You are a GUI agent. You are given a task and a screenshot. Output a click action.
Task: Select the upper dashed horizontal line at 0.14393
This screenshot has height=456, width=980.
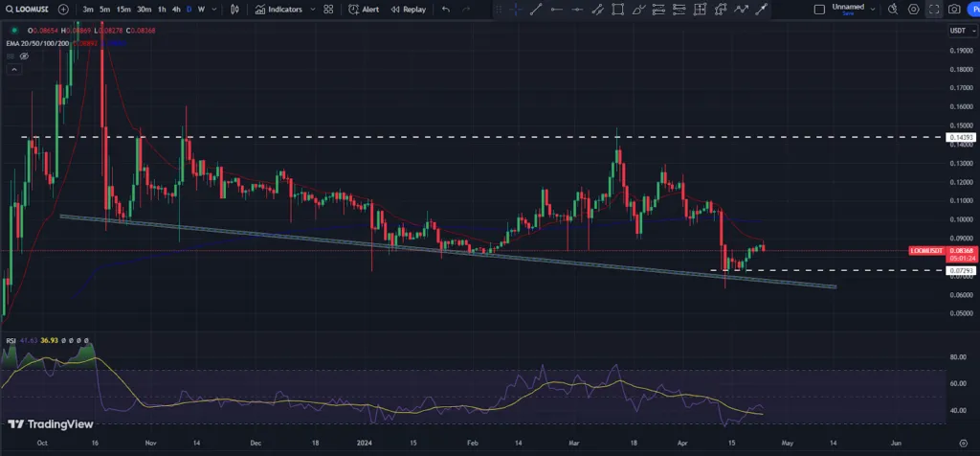481,136
